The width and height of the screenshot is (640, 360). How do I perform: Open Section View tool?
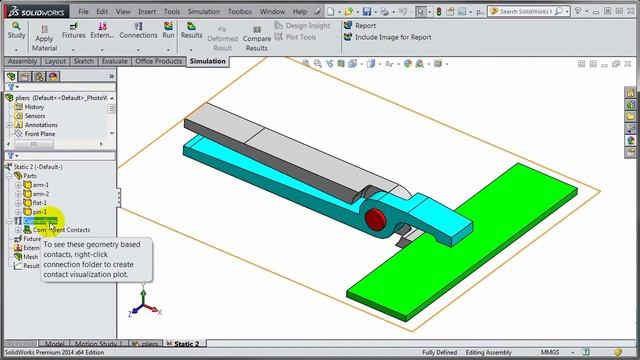pos(341,63)
